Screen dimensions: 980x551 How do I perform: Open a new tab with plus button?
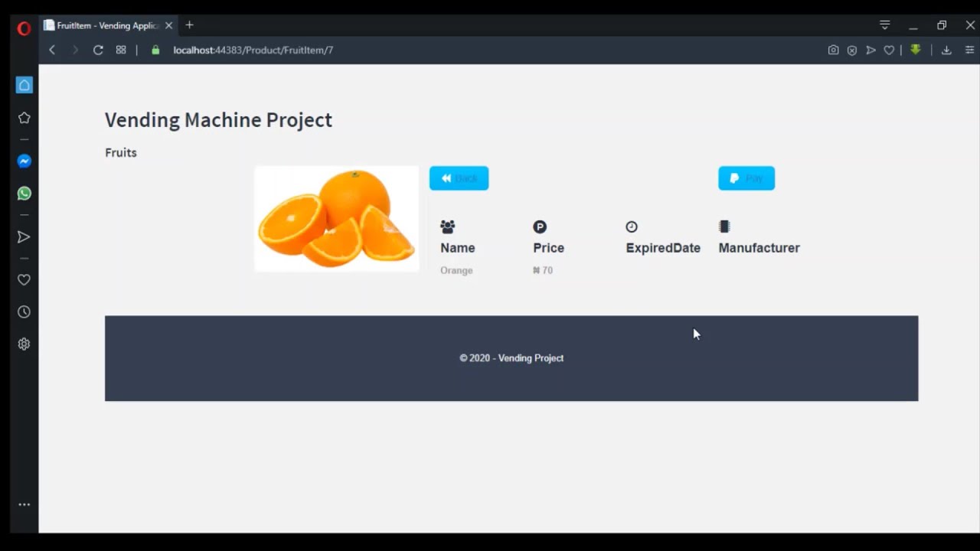[x=189, y=25]
